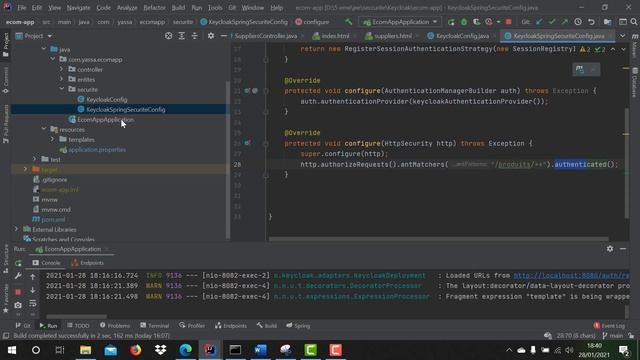Open the Refactor menu
This screenshot has height=360, width=640.
pyautogui.click(x=154, y=8)
